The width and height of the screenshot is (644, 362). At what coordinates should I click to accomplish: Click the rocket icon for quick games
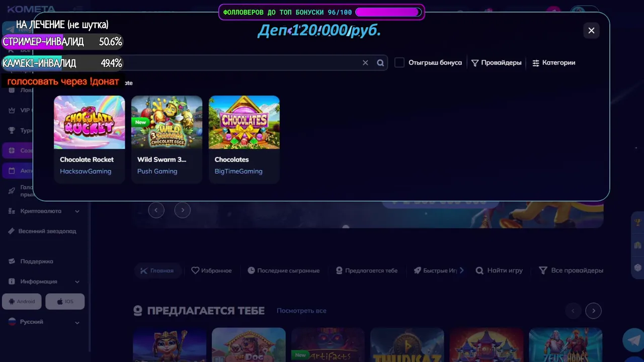[417, 270]
